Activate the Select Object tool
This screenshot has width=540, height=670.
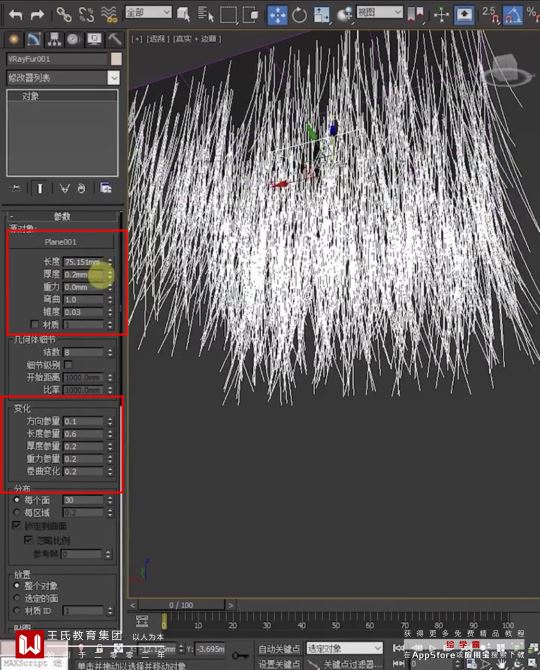click(184, 15)
